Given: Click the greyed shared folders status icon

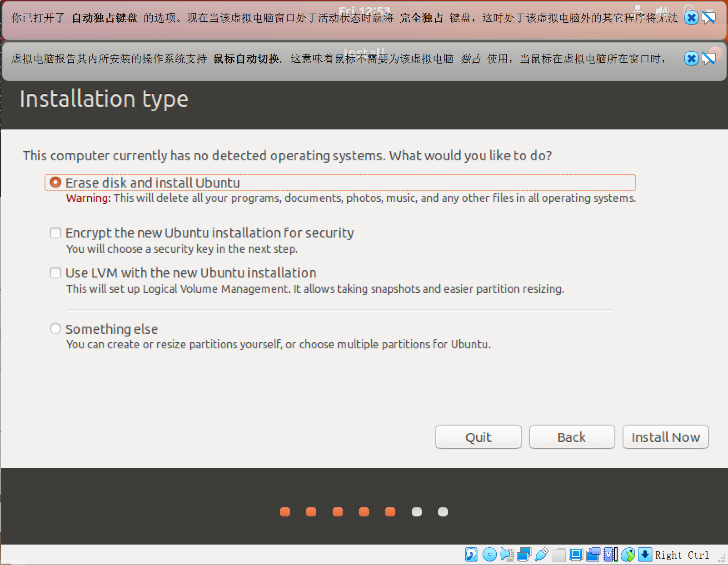Looking at the screenshot, I should tap(558, 555).
